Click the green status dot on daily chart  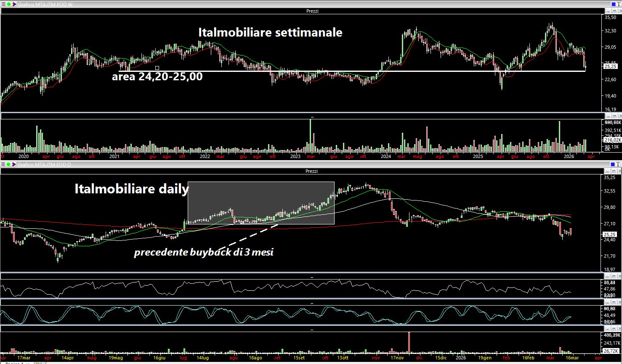pos(8,164)
